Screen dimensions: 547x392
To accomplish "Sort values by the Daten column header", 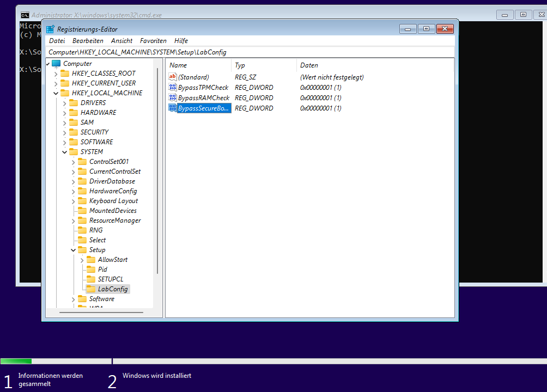I will (x=375, y=65).
